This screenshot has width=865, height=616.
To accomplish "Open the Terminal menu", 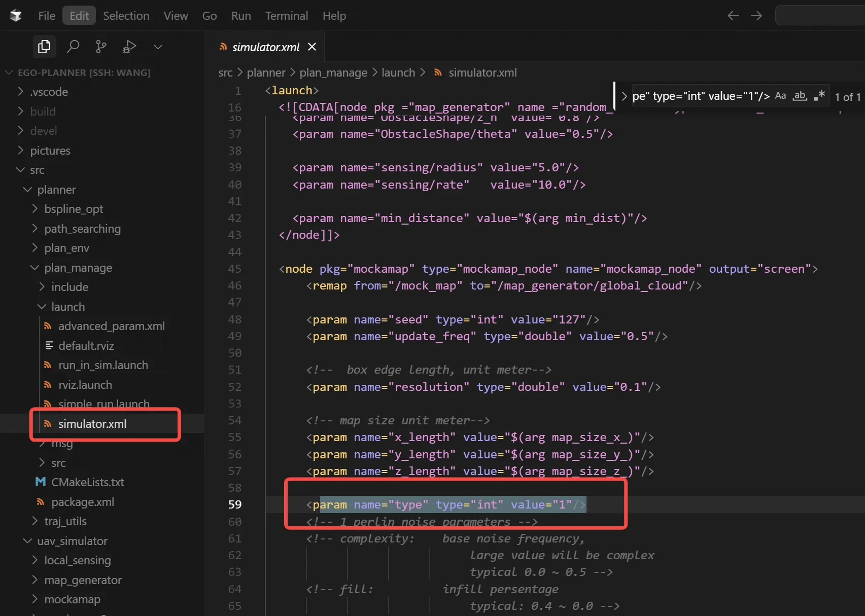I will click(x=287, y=16).
